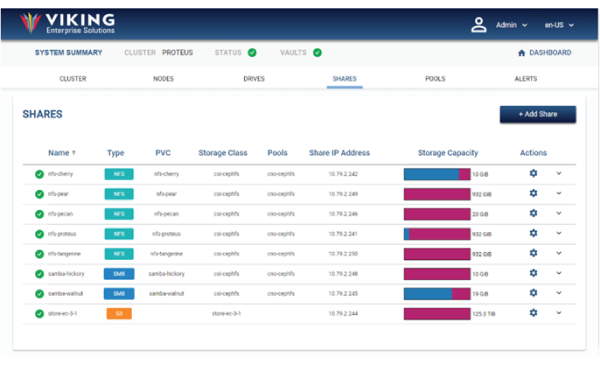Viewport: 600px width, 365px height.
Task: Sort by the Storage Class column header
Action: [x=223, y=153]
